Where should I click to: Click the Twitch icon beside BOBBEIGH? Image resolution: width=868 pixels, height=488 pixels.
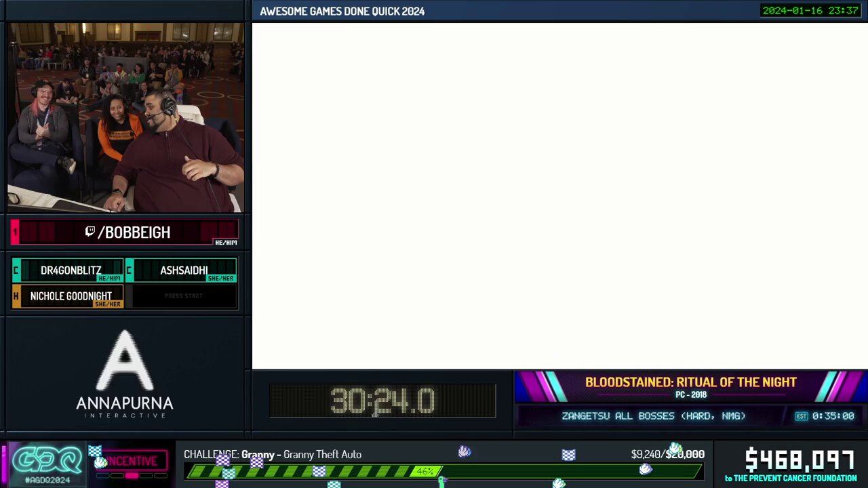[x=90, y=232]
